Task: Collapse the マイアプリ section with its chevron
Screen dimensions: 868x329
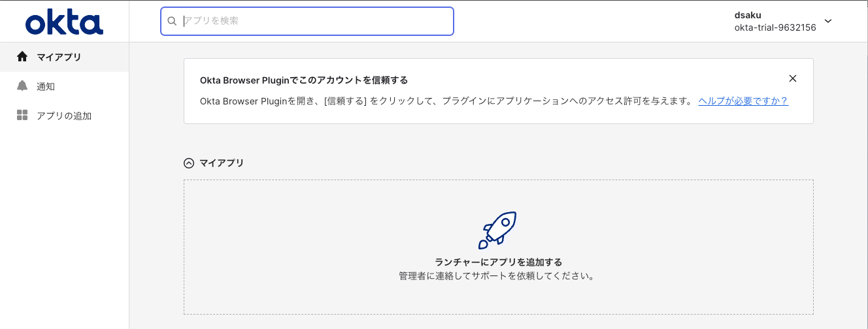Action: (x=189, y=163)
